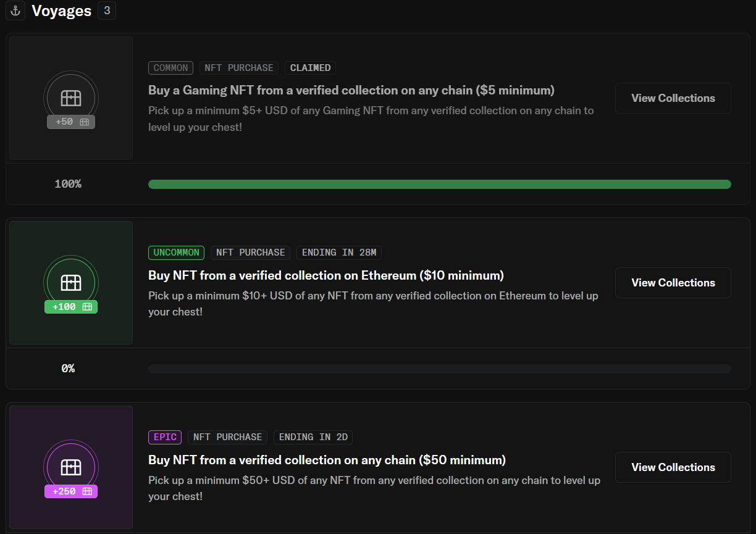
Task: Click the green +100 reward badge
Action: point(71,307)
